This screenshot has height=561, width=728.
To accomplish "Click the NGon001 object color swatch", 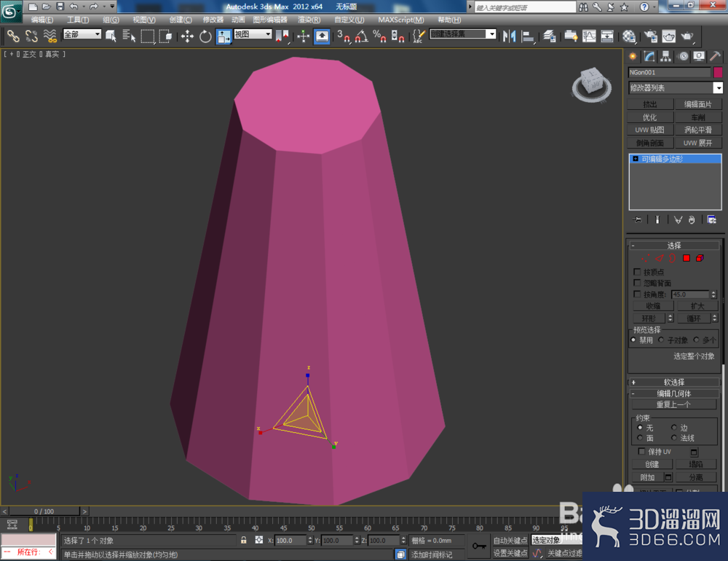I will click(x=718, y=72).
